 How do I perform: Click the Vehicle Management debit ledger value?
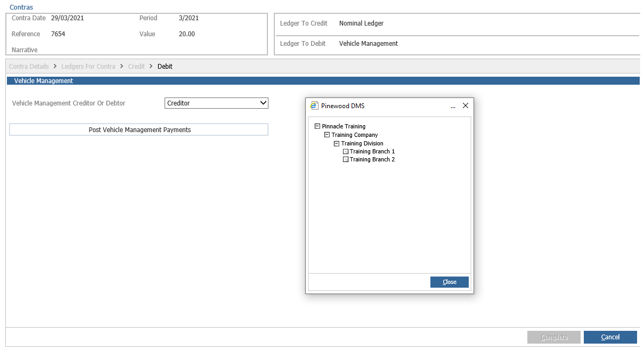(369, 44)
